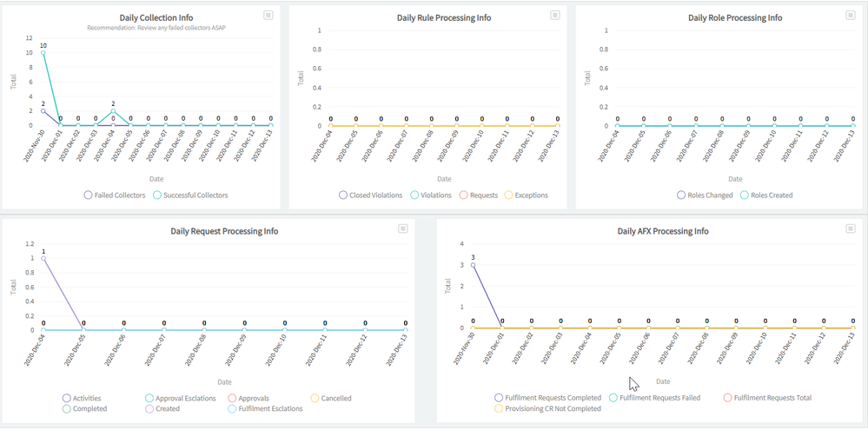Toggle Violations legend item
Screen dimensions: 868x430
[431, 195]
